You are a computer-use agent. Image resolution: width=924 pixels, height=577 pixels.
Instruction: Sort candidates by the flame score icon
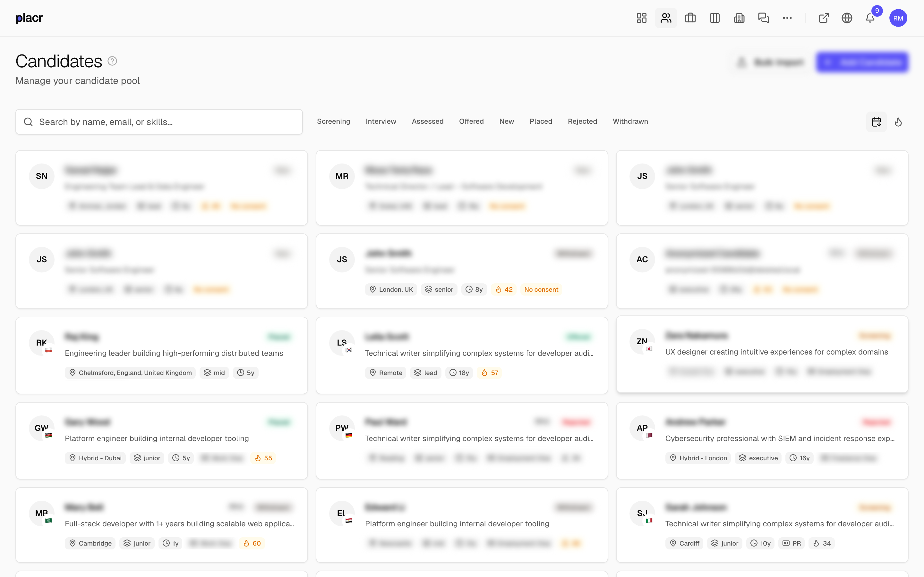tap(898, 121)
